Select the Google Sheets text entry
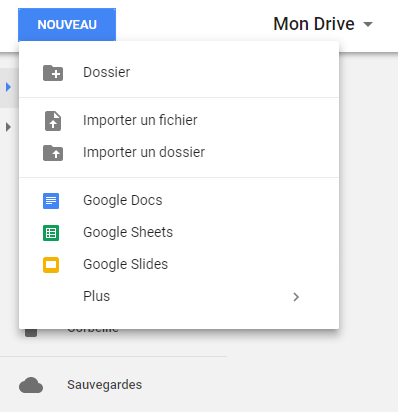Viewport: 398px width, 412px height. (128, 232)
